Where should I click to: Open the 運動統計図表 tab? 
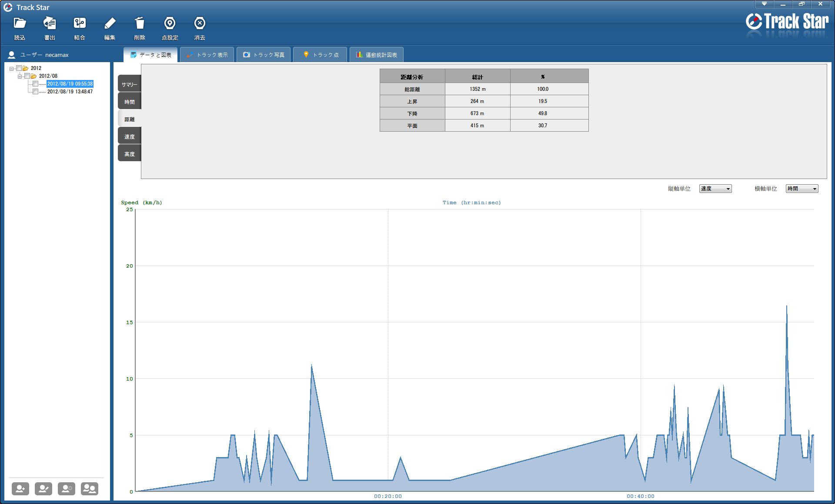coord(377,55)
